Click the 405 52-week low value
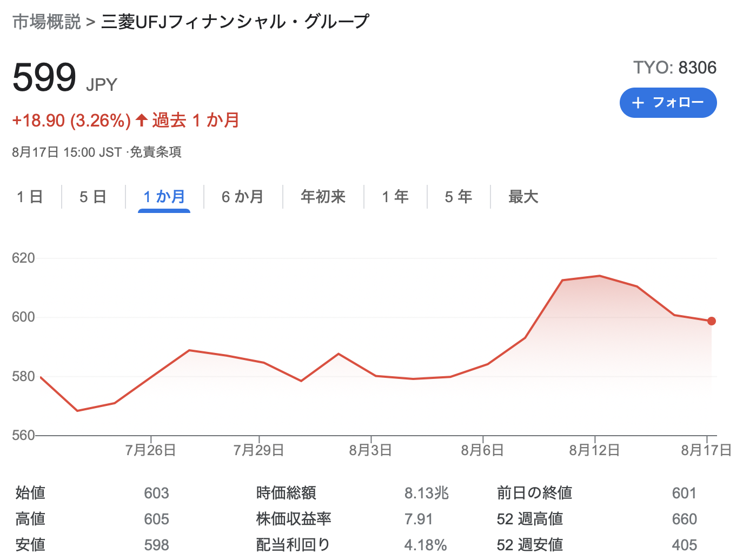Viewport: 743px width, 560px height. (x=684, y=545)
